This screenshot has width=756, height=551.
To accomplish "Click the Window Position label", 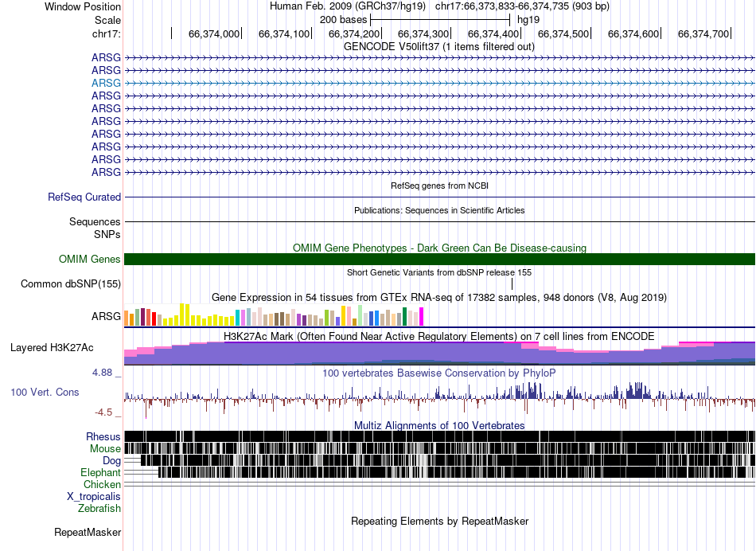I will (x=83, y=6).
